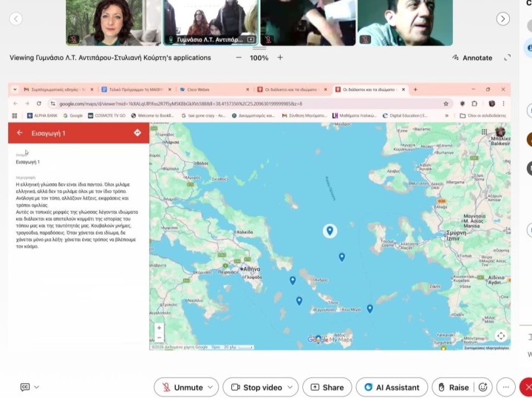Show next participants with right arrow

pos(503,18)
